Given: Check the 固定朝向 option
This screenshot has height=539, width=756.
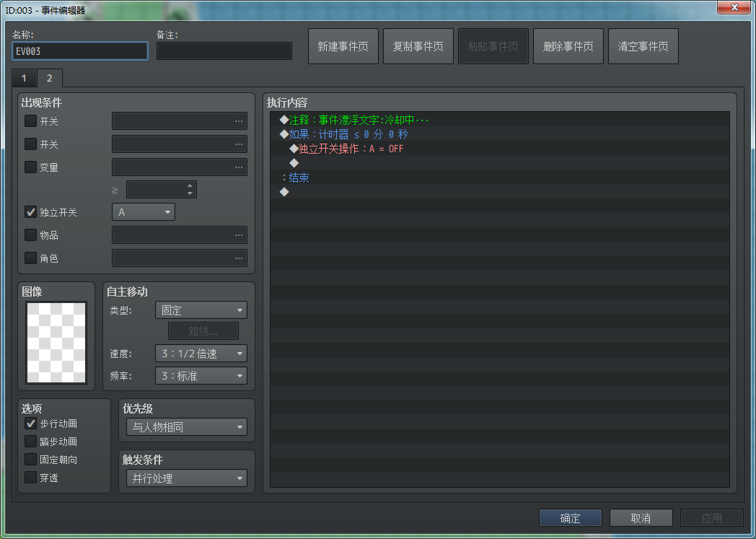Looking at the screenshot, I should pyautogui.click(x=30, y=460).
